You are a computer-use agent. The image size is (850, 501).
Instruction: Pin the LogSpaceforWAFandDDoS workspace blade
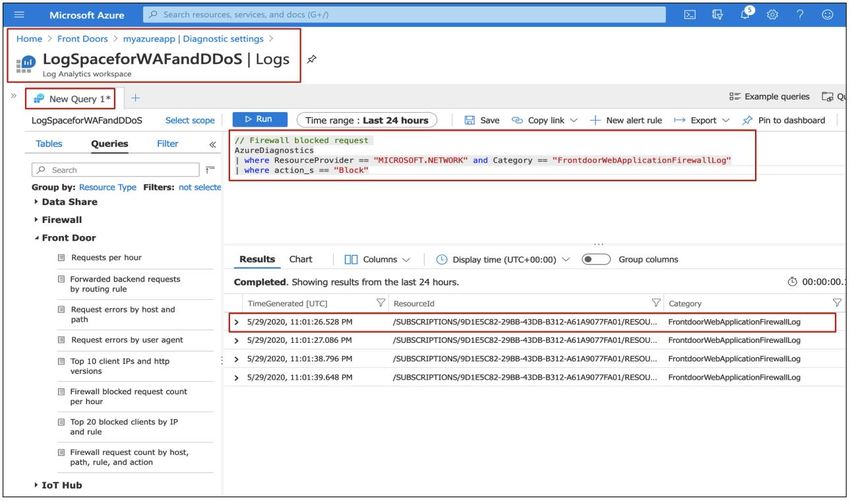312,60
